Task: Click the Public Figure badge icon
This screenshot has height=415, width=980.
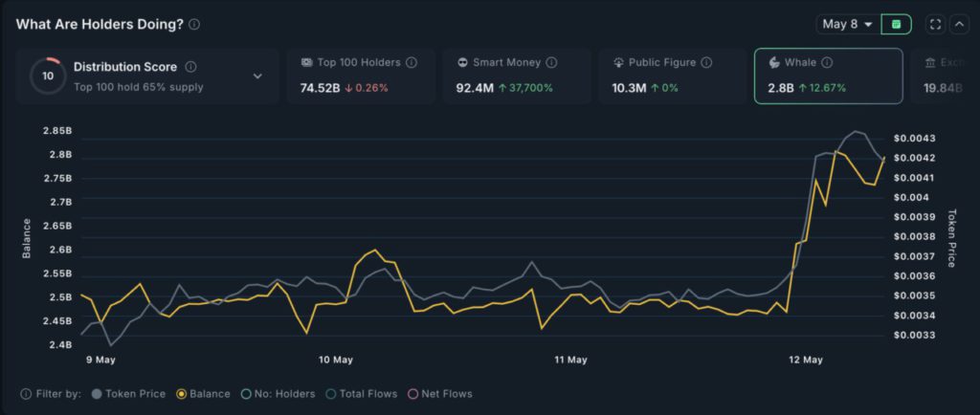Action: pos(618,62)
